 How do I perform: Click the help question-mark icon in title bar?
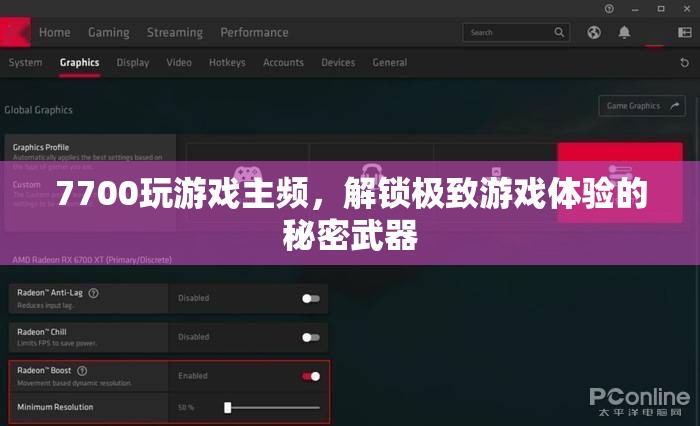tap(609, 8)
